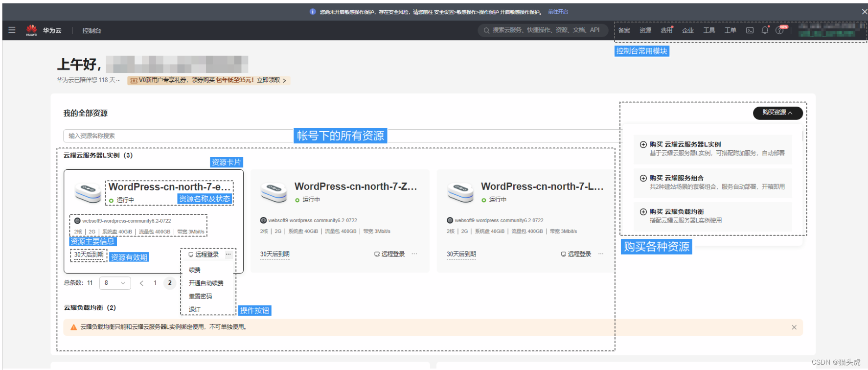Image resolution: width=868 pixels, height=370 pixels.
Task: Go to previous page of resources
Action: pyautogui.click(x=141, y=283)
